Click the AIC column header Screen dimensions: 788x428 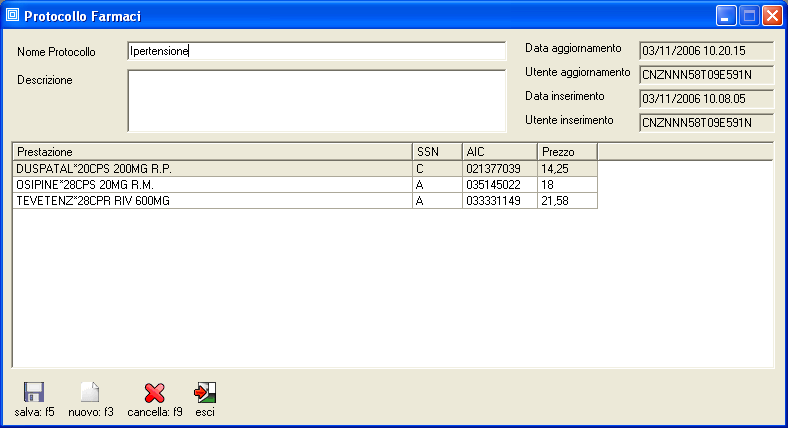pyautogui.click(x=499, y=151)
